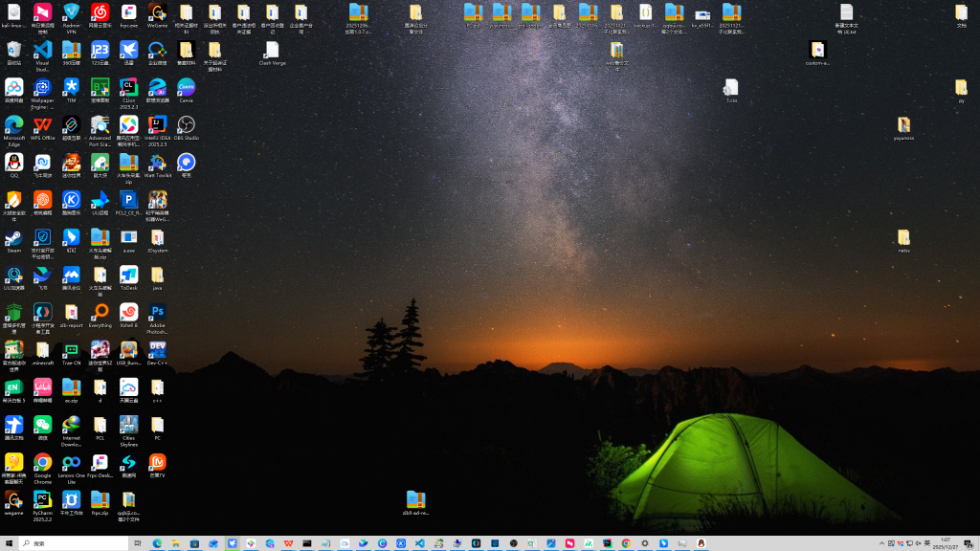Click the taskbar search box
This screenshot has width=980, height=551.
pyautogui.click(x=77, y=543)
